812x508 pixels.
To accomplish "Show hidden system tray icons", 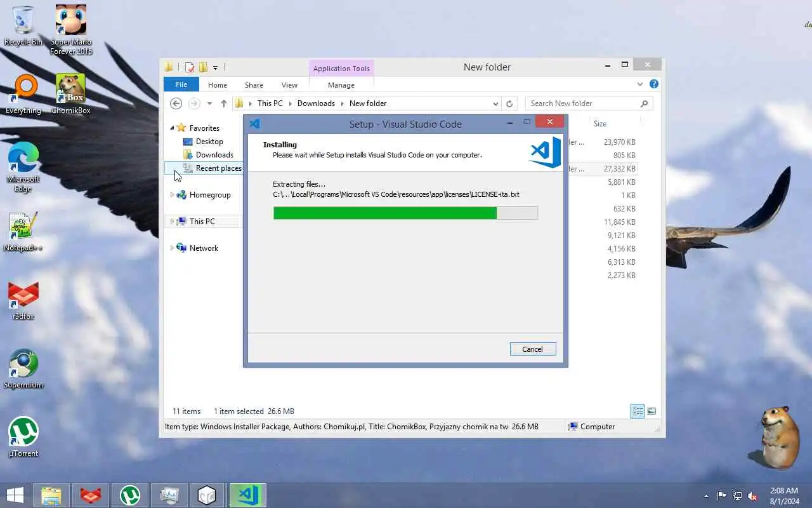I will click(x=706, y=496).
